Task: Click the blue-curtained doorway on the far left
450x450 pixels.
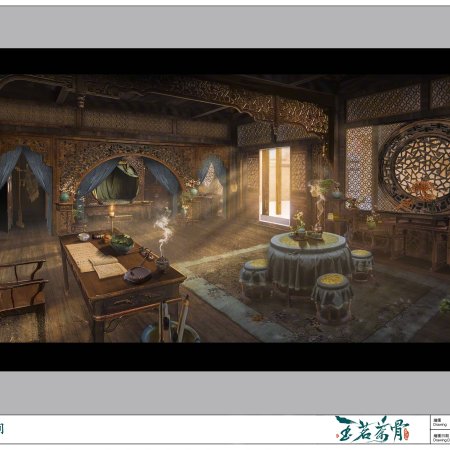Action: pos(24,190)
